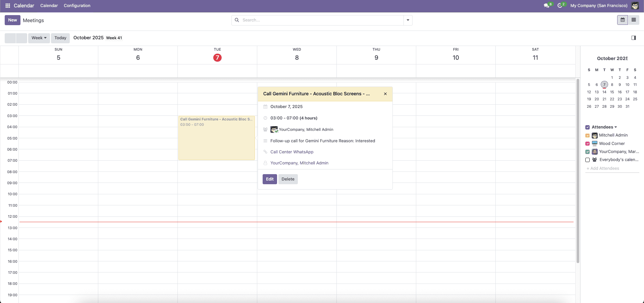Click Wood Corner's avatar in the Attendees list
644x303 pixels.
click(595, 144)
